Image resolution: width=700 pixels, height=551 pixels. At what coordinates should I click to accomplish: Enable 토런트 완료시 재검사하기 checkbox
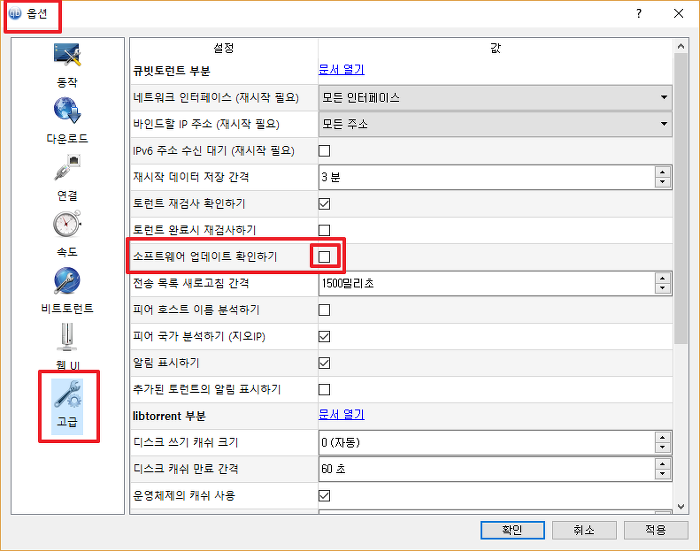pyautogui.click(x=325, y=230)
